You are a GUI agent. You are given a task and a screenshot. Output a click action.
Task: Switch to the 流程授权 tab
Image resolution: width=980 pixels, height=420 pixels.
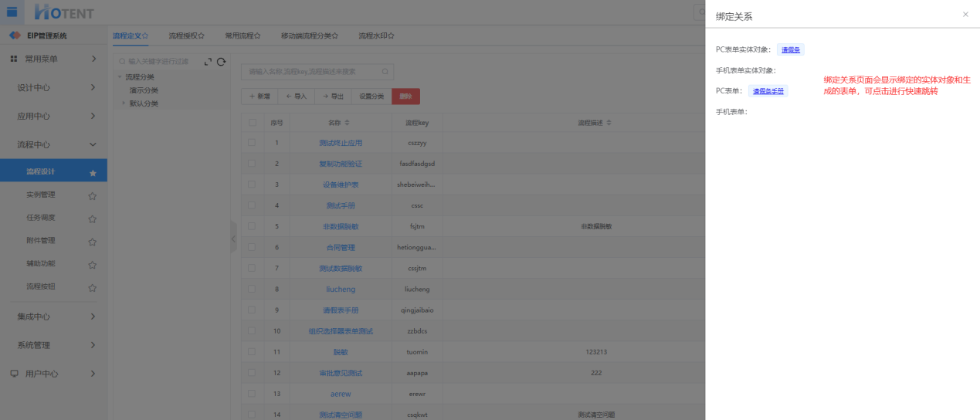coord(186,36)
